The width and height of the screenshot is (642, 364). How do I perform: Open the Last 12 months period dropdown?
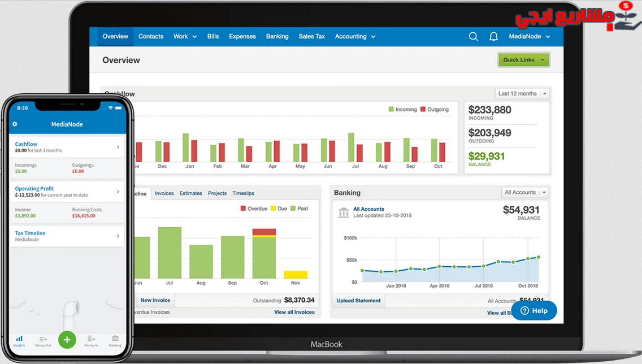coord(522,94)
